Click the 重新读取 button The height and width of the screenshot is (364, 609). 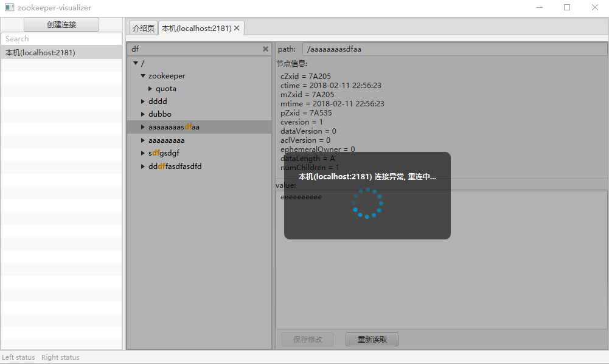point(372,339)
